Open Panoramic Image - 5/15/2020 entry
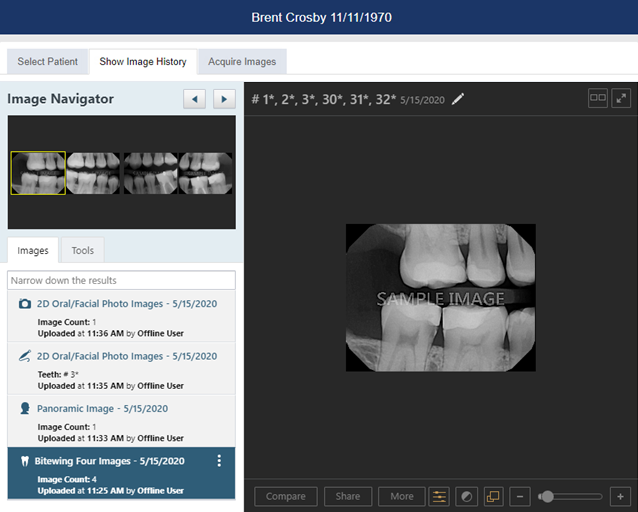Screen dimensions: 638x512 (x=121, y=421)
